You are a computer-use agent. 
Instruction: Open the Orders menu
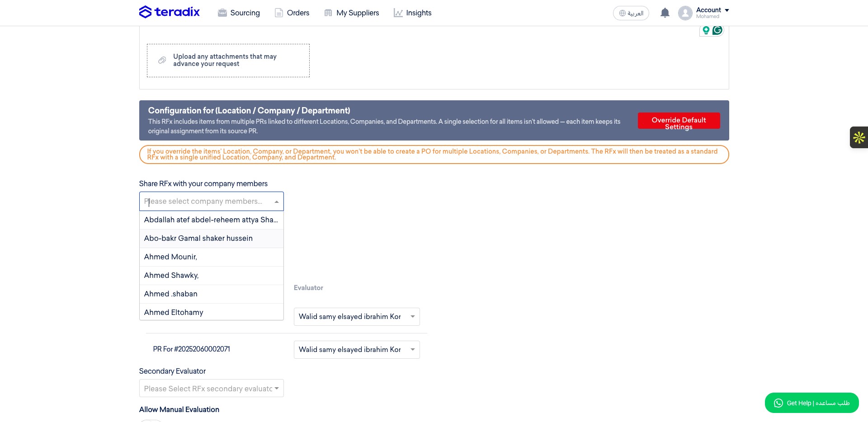(292, 13)
